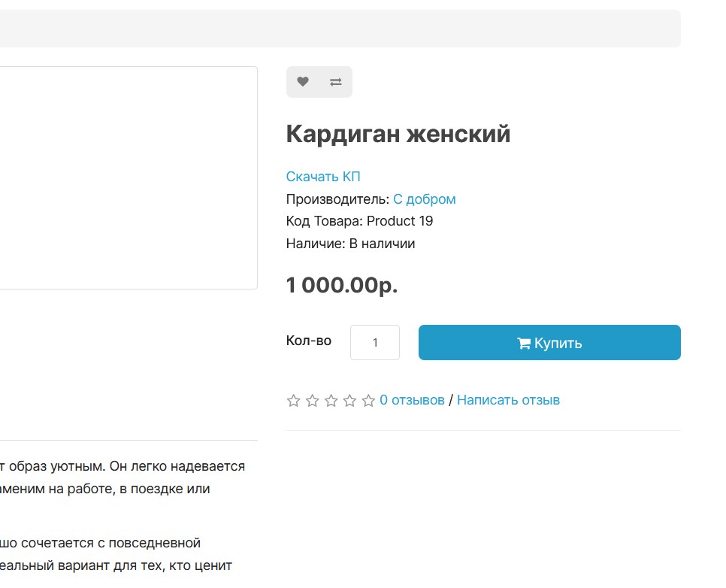Click the Написать отзыв link
This screenshot has width=726, height=588.
508,400
